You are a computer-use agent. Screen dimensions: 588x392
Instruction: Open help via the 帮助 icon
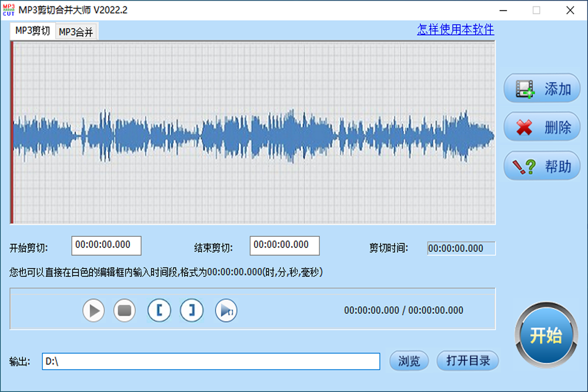tap(541, 165)
